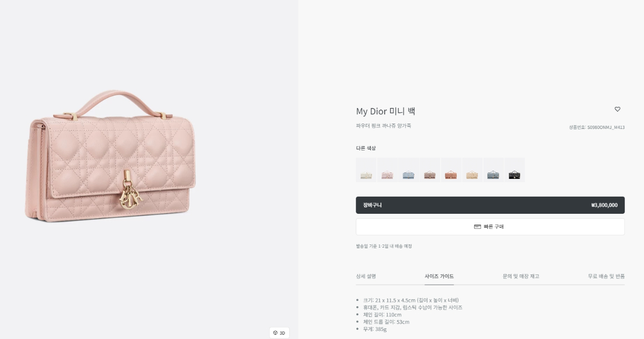
Task: Open the 3D view of the bag
Action: [x=279, y=333]
